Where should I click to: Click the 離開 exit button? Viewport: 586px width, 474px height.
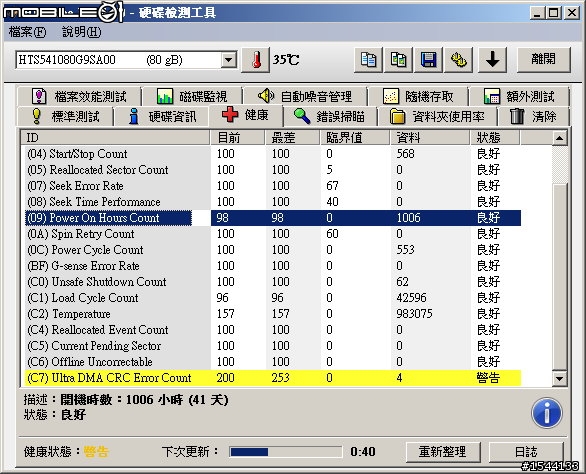tap(543, 59)
